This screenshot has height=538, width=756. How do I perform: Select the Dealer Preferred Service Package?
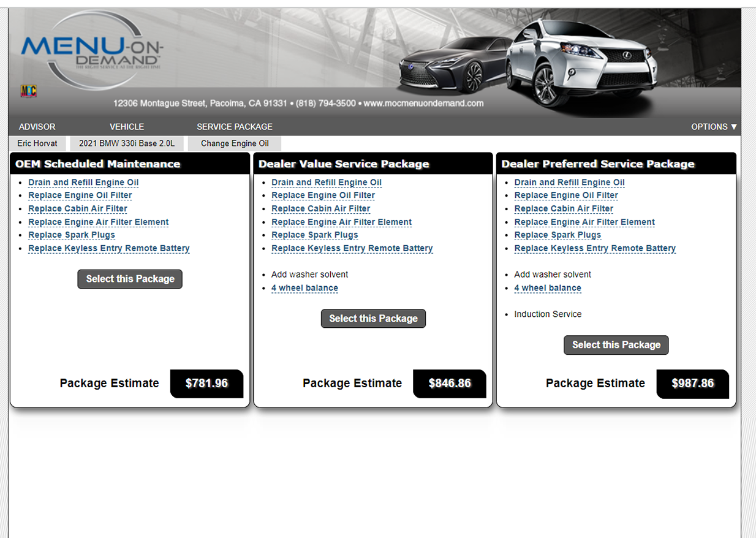616,345
